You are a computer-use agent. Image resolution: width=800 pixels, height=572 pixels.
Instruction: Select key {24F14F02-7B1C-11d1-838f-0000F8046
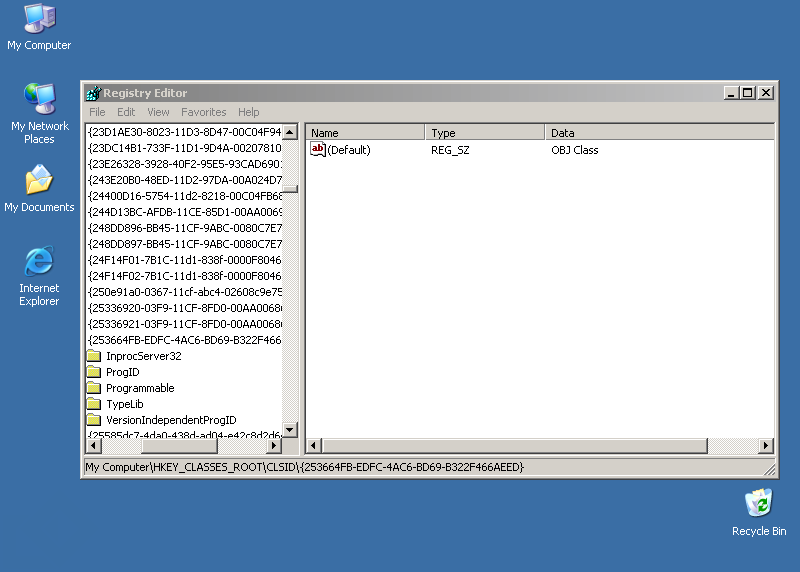click(x=184, y=276)
